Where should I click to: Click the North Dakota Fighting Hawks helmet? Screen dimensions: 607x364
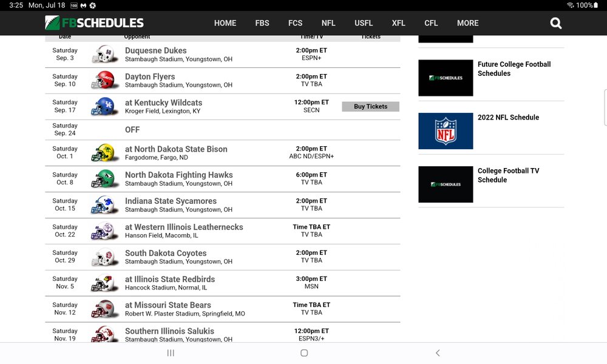point(104,179)
